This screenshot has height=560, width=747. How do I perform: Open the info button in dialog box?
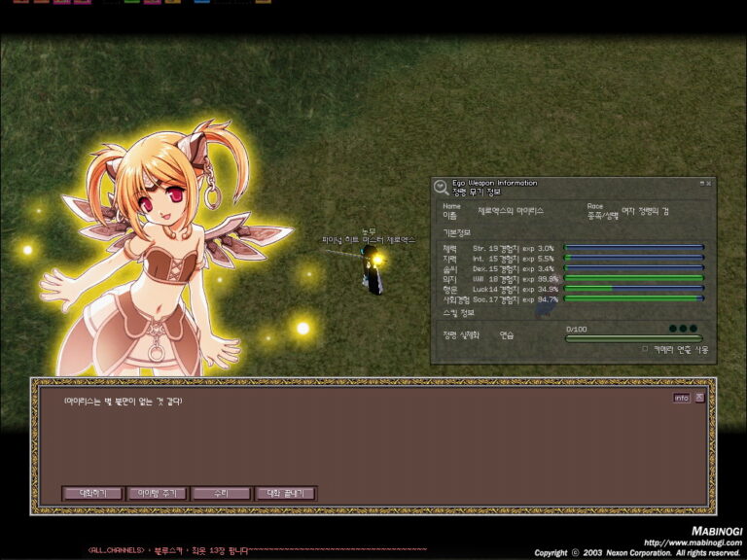point(681,398)
